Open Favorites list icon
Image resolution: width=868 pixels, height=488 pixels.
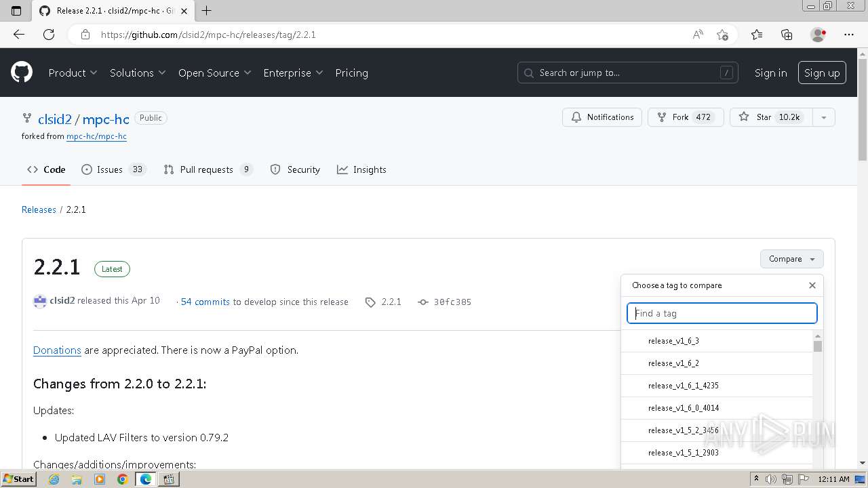[757, 35]
